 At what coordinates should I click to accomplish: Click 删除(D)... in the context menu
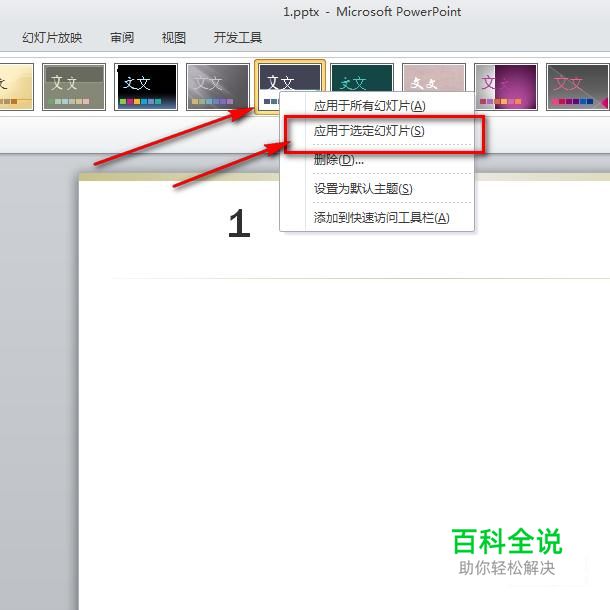[x=377, y=160]
